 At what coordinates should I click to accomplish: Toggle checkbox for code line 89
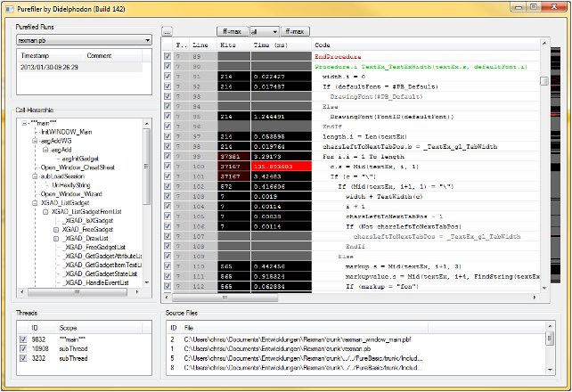coord(168,56)
